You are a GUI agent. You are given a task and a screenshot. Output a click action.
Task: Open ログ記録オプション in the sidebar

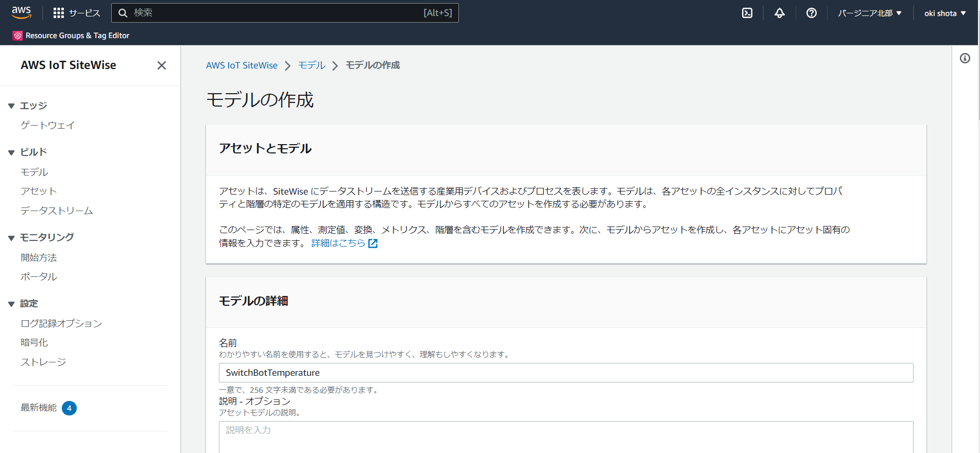pyautogui.click(x=61, y=323)
